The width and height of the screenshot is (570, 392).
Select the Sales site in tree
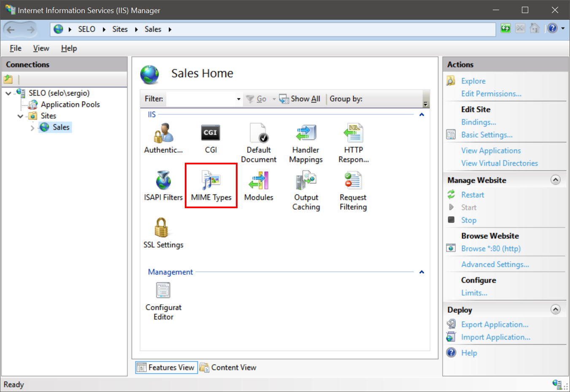coord(61,127)
